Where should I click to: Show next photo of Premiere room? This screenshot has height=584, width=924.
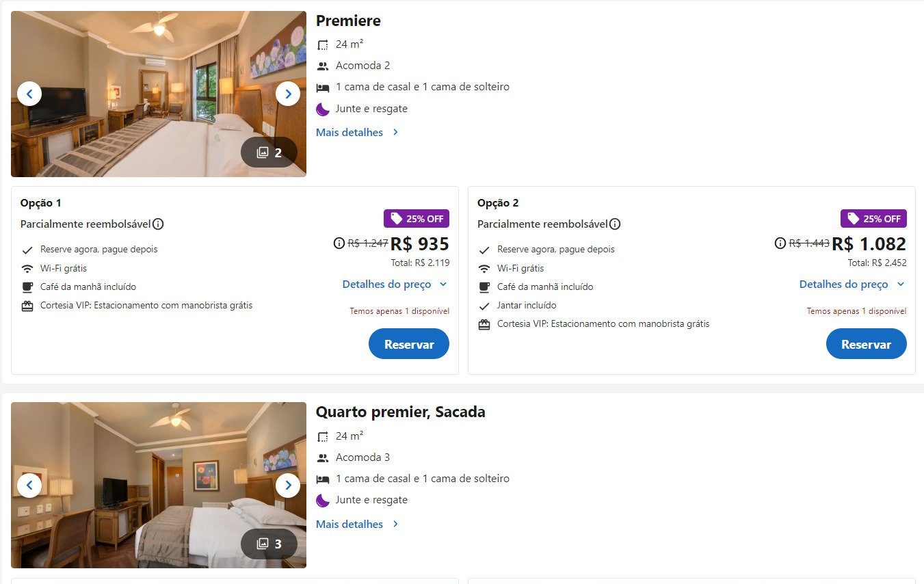pyautogui.click(x=288, y=94)
